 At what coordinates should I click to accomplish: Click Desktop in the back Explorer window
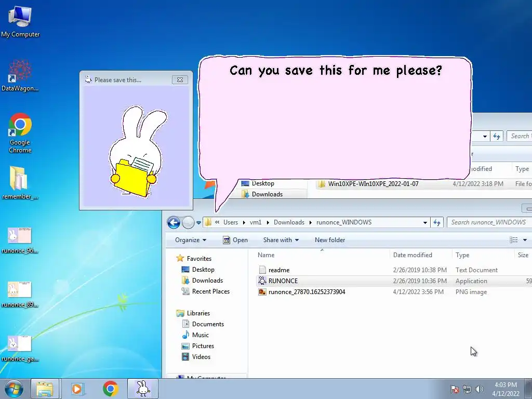(x=262, y=183)
